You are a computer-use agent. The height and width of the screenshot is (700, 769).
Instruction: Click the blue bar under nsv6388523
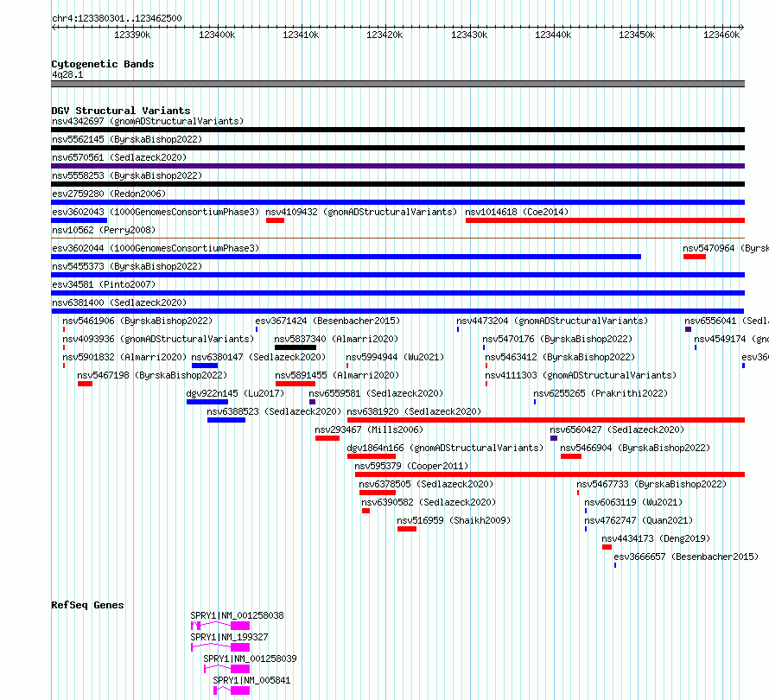pyautogui.click(x=226, y=420)
